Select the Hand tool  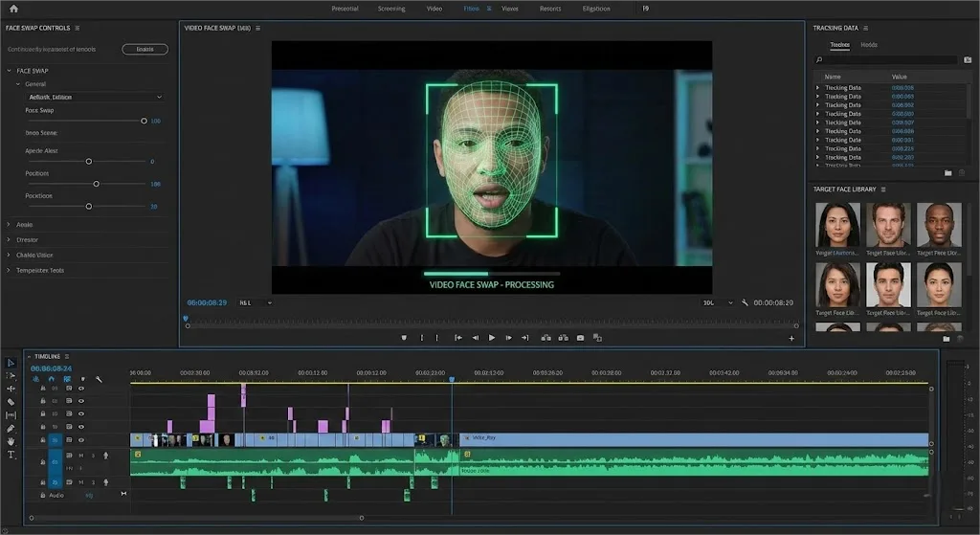click(x=11, y=441)
